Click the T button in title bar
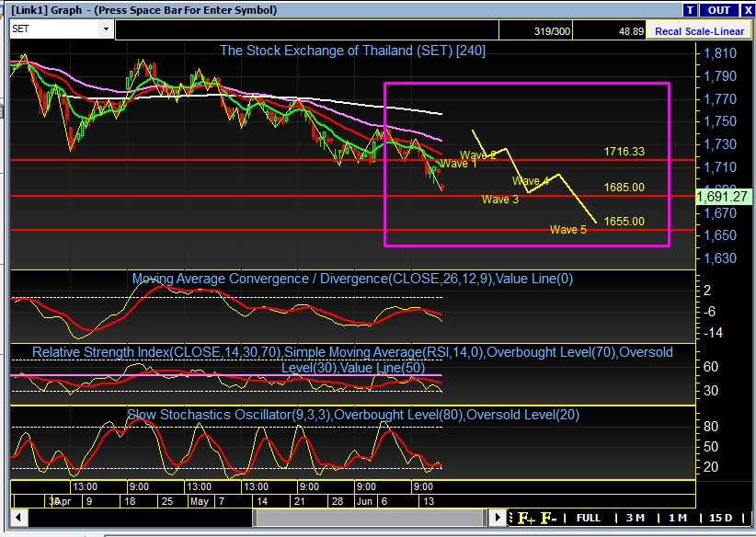The image size is (756, 537). pyautogui.click(x=690, y=10)
